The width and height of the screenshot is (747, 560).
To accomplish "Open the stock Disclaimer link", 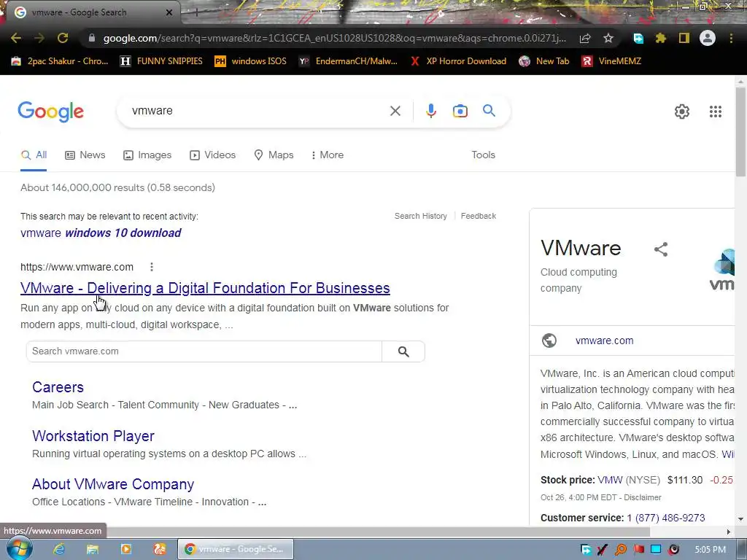I will point(643,497).
